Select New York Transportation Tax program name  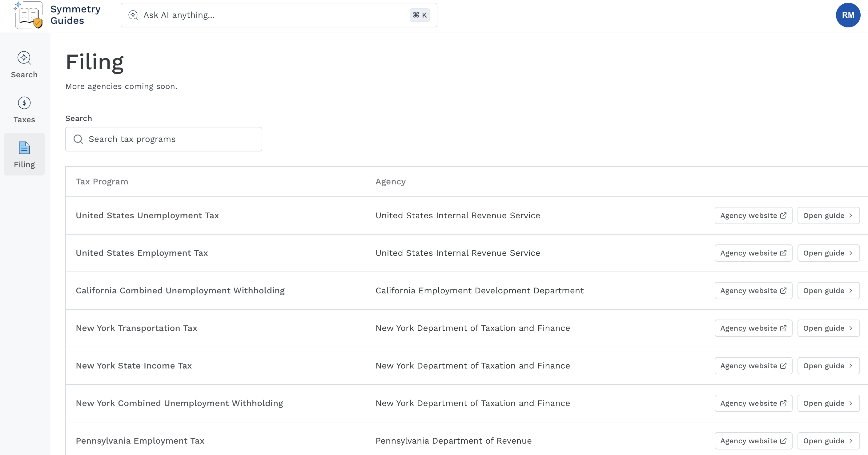click(x=136, y=328)
